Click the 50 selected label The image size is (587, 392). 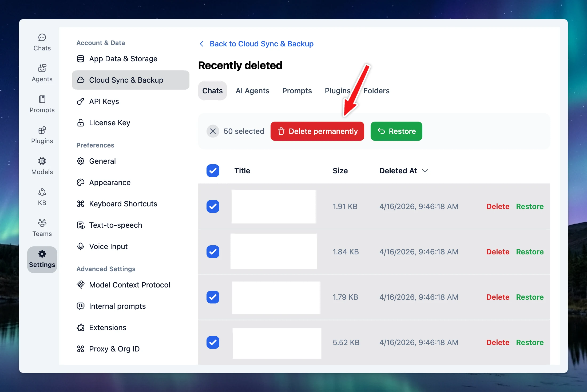(244, 131)
